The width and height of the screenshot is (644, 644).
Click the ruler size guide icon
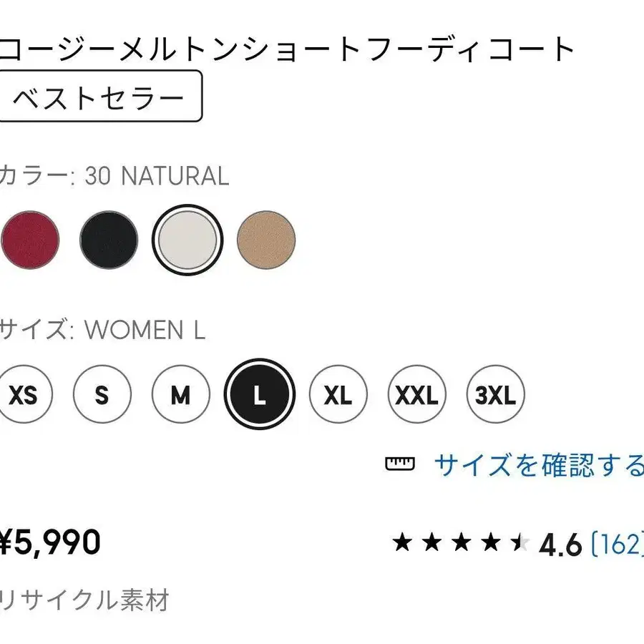[400, 464]
